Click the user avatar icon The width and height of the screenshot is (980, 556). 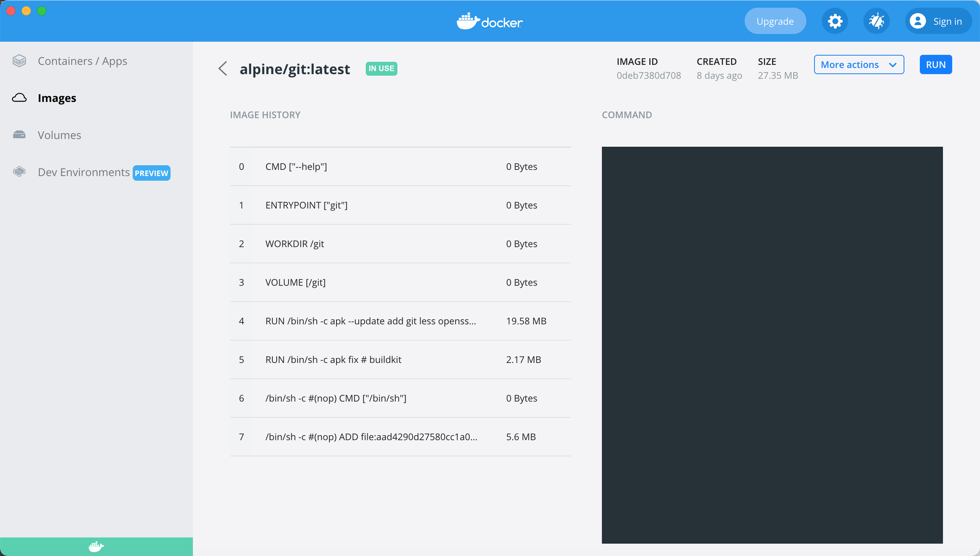tap(918, 21)
